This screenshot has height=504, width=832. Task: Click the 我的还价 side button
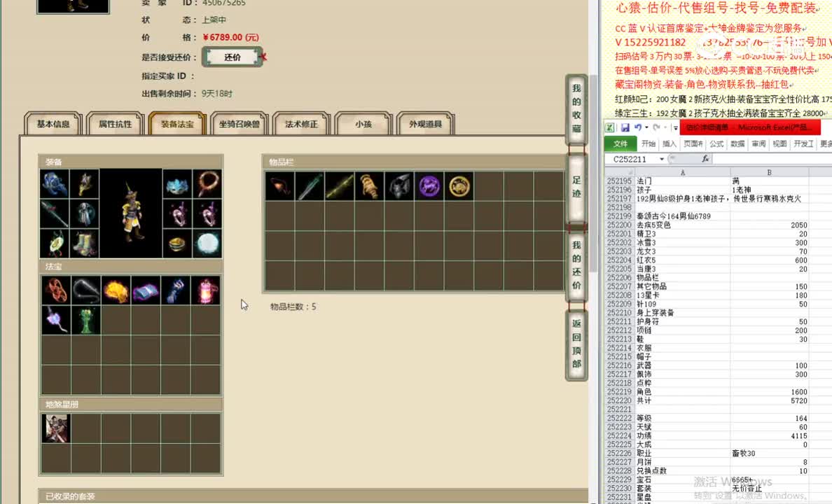pyautogui.click(x=576, y=265)
